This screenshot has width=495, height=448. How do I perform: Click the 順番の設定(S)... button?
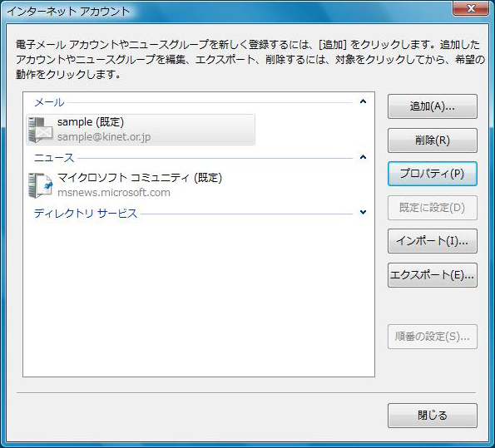click(432, 337)
